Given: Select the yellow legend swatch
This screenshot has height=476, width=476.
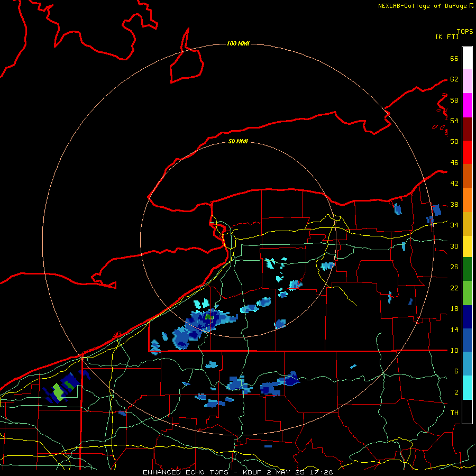Looking at the screenshot, I should (467, 246).
